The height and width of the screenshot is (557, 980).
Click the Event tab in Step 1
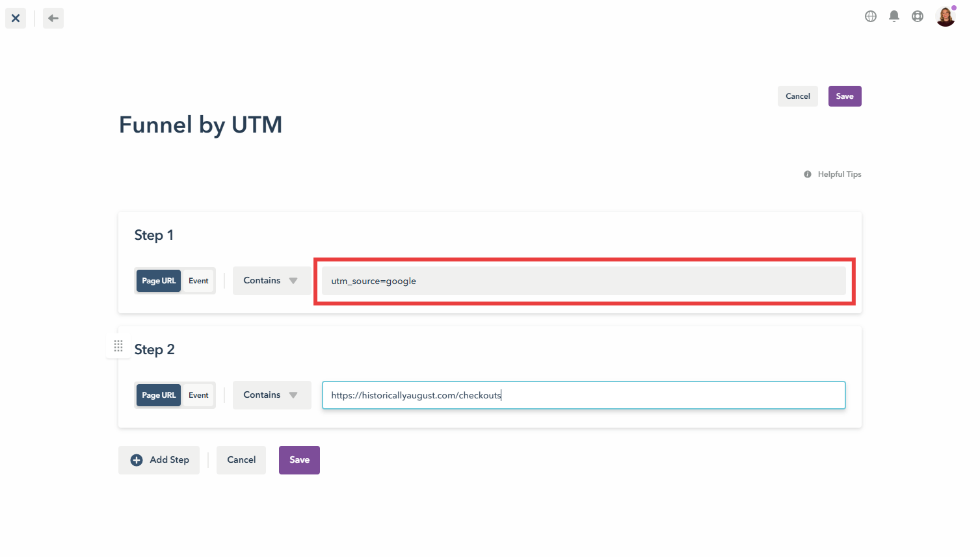(198, 280)
